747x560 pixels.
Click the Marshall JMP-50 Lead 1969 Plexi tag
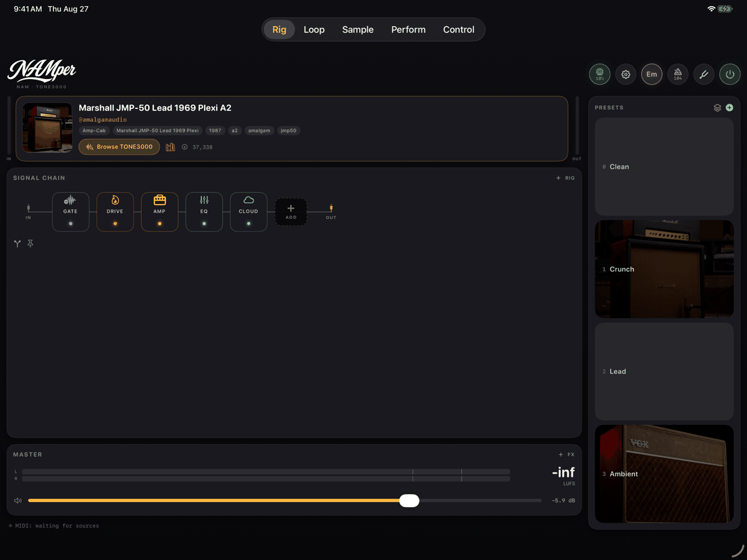coord(157,131)
